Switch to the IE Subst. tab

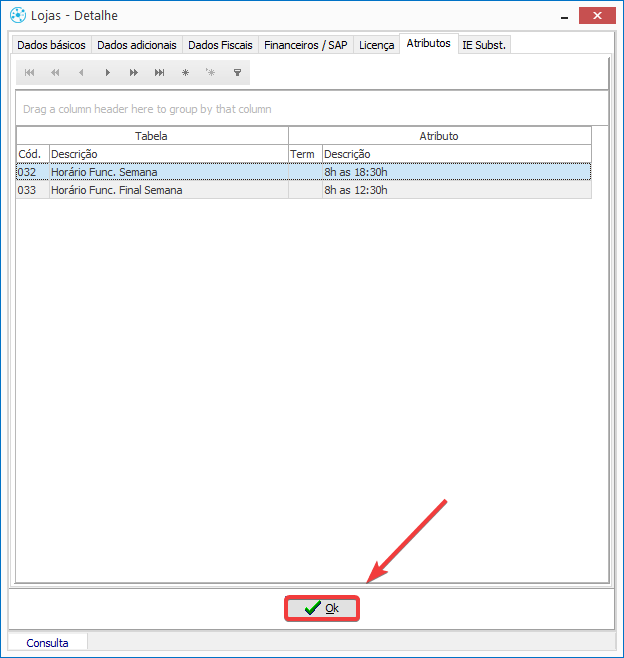(x=484, y=45)
